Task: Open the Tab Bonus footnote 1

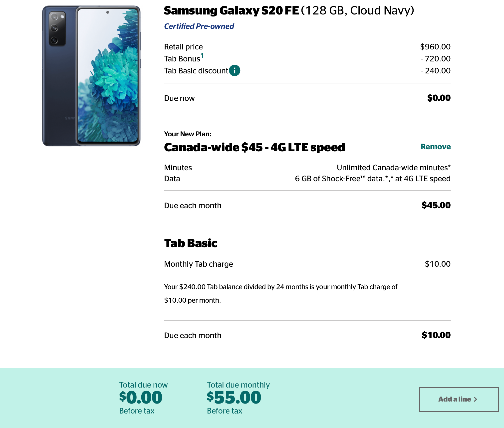Action: tap(202, 55)
